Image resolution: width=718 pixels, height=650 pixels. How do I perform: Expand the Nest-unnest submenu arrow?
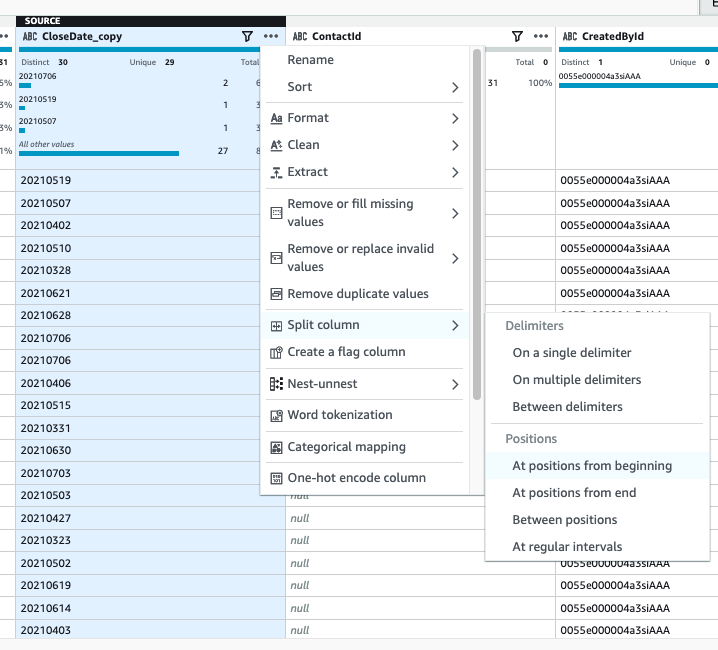(455, 384)
